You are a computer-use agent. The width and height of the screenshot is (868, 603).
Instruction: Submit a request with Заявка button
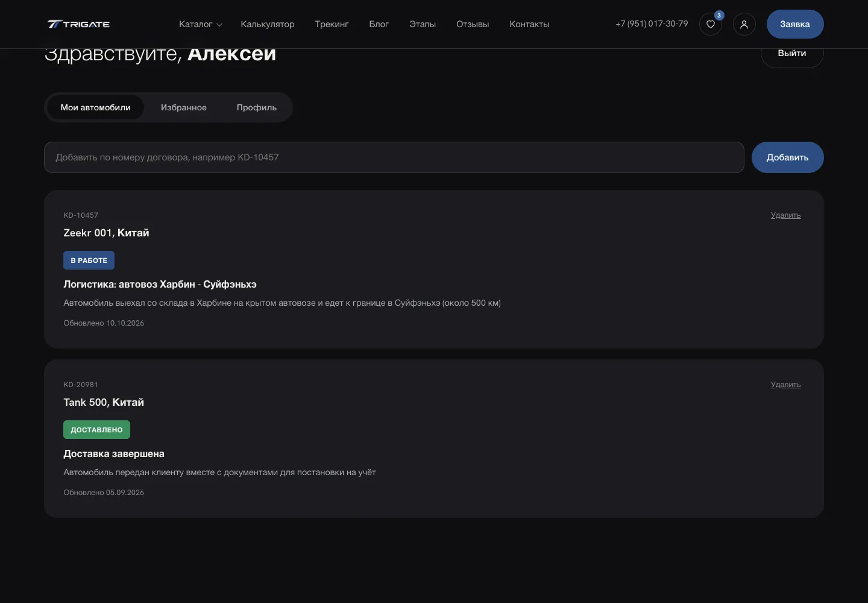tap(795, 24)
